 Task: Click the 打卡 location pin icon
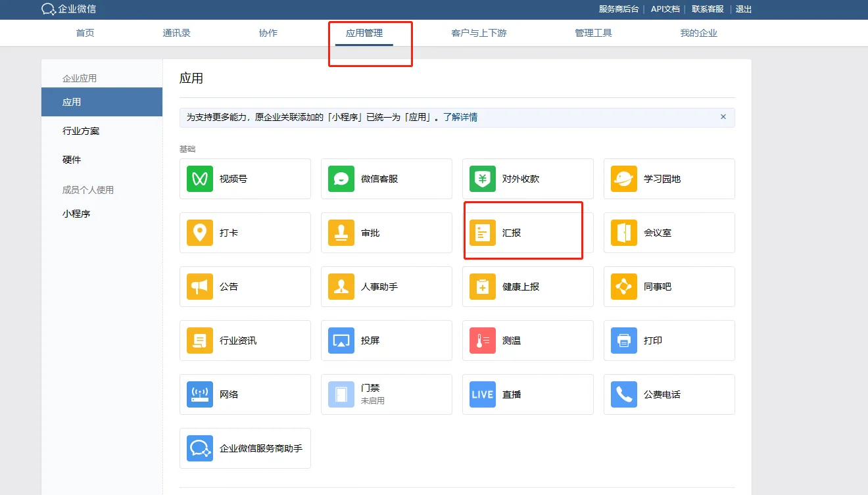point(200,233)
